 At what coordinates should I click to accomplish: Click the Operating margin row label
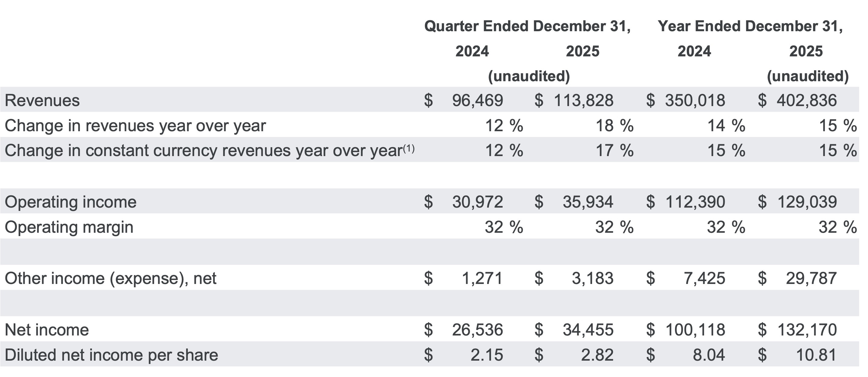point(69,227)
